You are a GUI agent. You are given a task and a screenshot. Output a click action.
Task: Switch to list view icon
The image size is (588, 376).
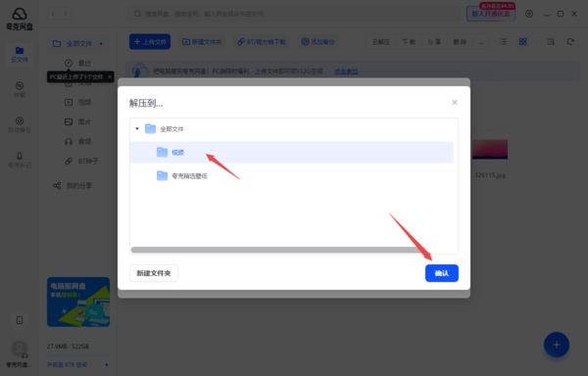point(503,41)
